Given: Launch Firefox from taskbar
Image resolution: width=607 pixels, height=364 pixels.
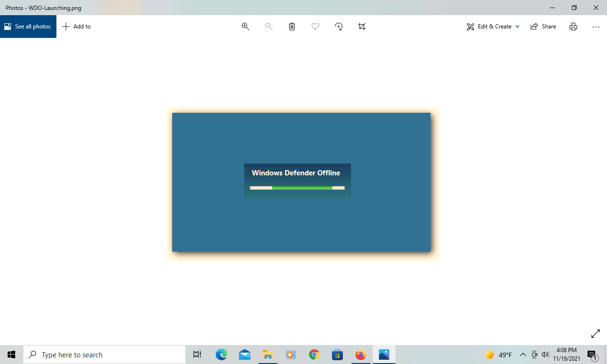Looking at the screenshot, I should pos(360,355).
